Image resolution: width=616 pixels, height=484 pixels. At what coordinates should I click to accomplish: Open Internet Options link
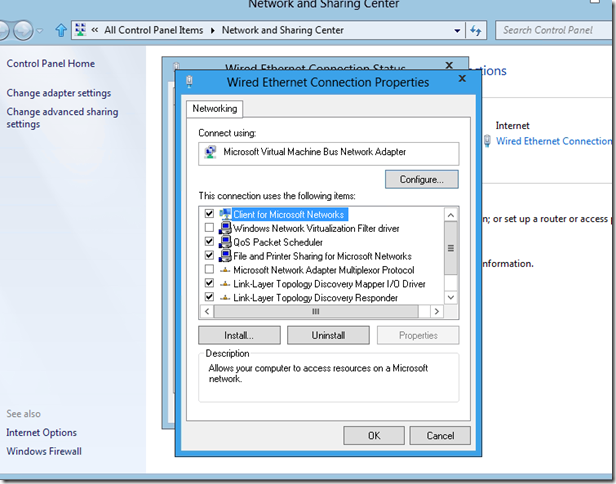(41, 433)
